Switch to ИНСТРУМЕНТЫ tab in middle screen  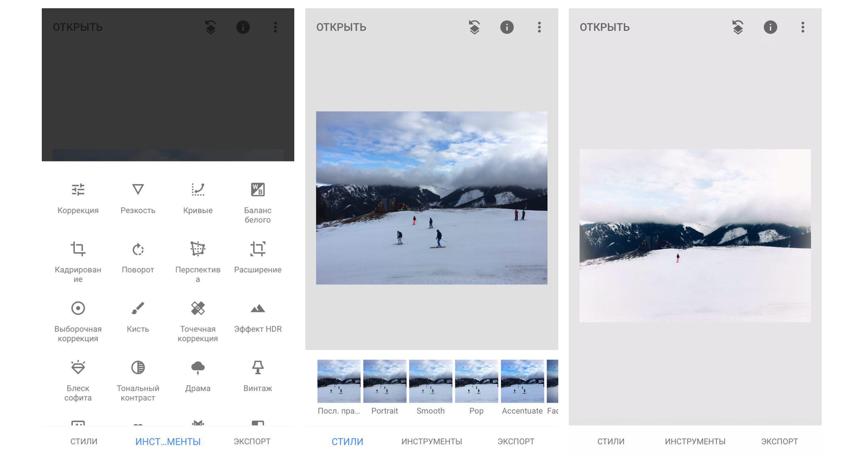431,441
